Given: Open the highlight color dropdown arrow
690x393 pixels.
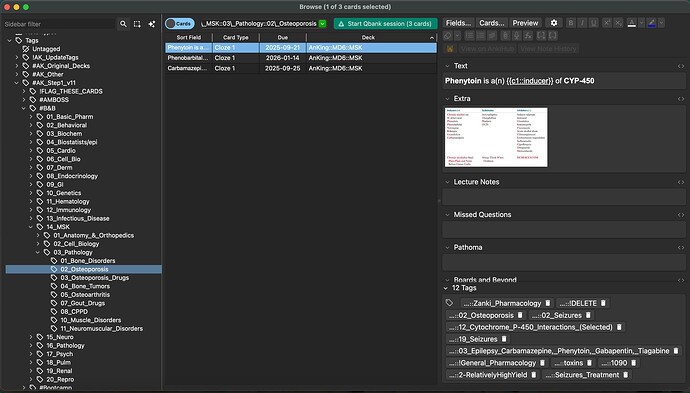Looking at the screenshot, I should coord(661,23).
